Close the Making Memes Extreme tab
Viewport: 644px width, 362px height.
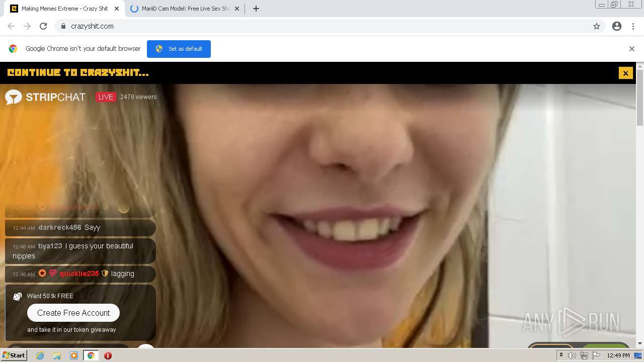pos(117,9)
